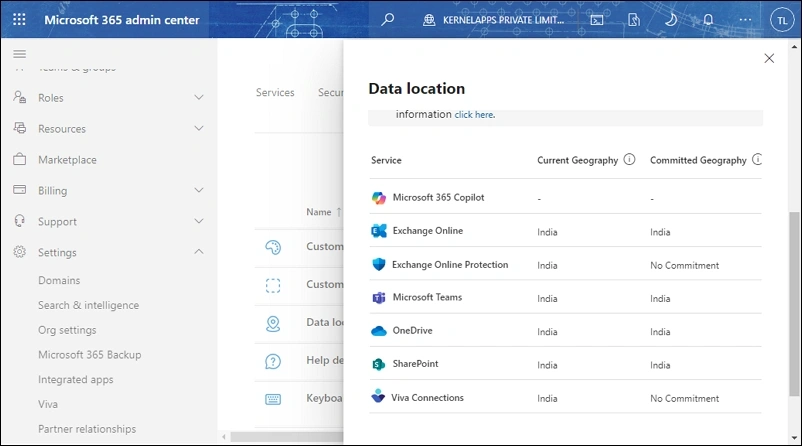802x446 pixels.
Task: Click the SharePoint service name
Action: tap(415, 364)
